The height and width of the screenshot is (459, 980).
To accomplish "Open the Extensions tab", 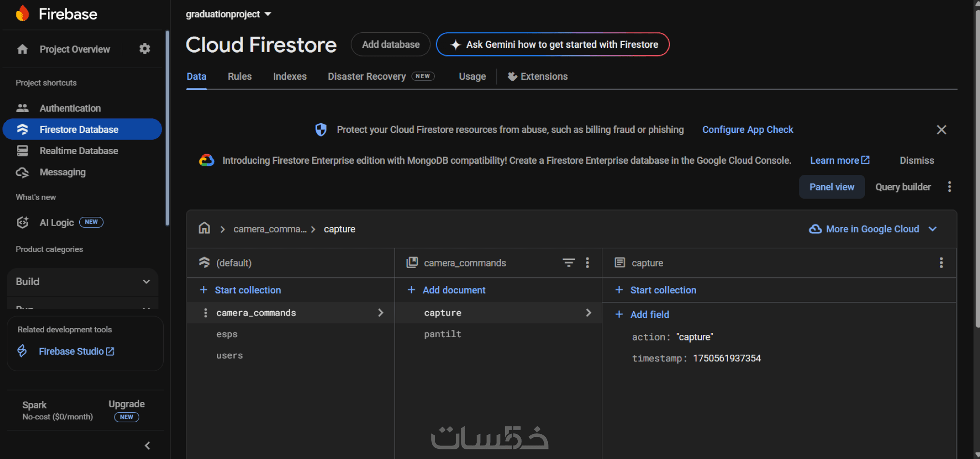I will [538, 76].
